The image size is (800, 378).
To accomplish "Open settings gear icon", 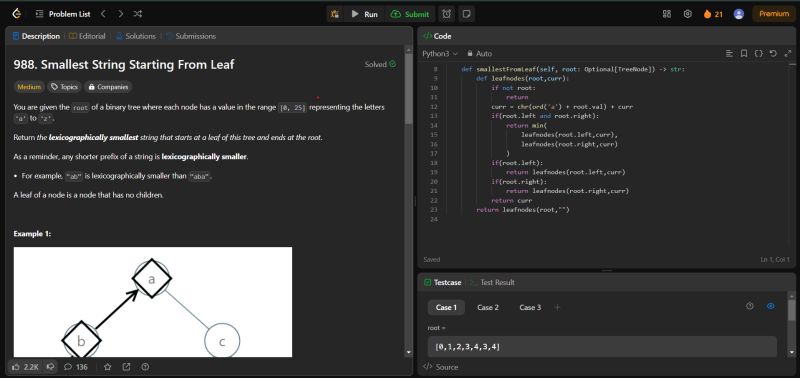I will pyautogui.click(x=687, y=14).
